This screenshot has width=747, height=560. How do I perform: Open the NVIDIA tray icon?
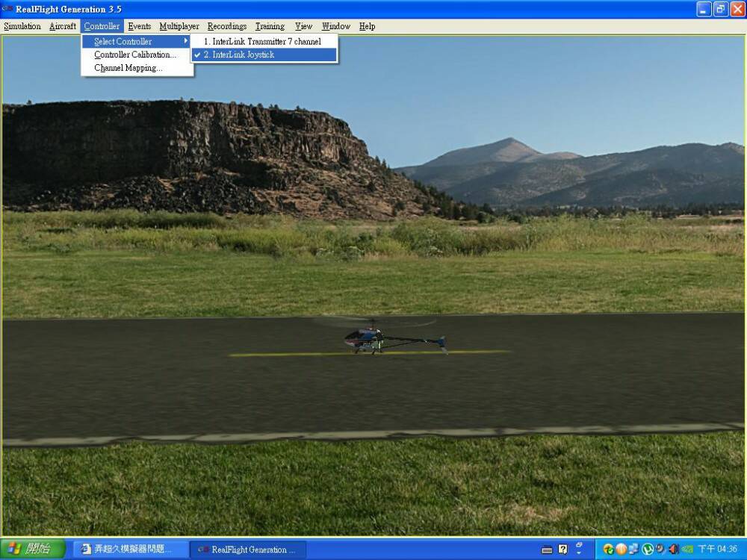click(687, 550)
